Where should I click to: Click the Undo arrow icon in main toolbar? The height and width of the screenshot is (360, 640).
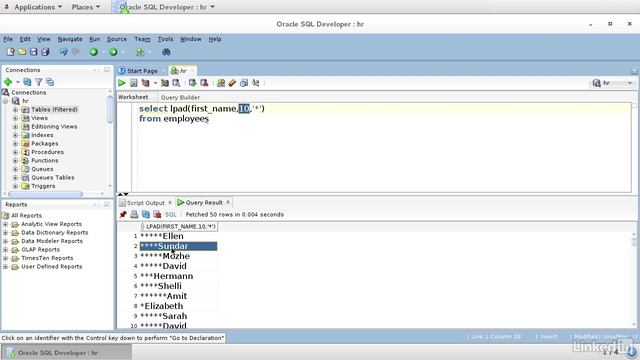(64, 52)
